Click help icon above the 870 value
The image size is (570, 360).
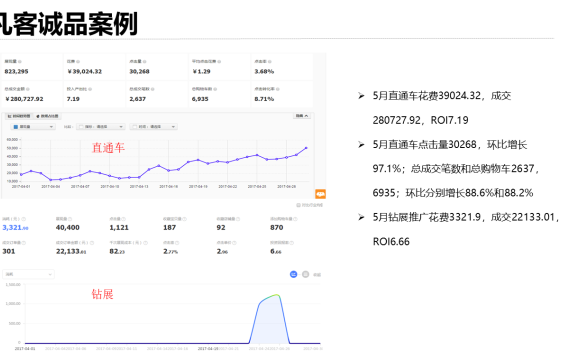[x=296, y=219]
